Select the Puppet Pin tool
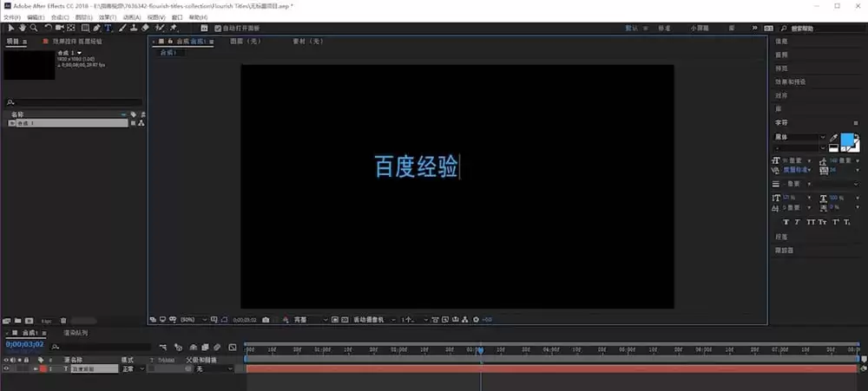Image resolution: width=868 pixels, height=391 pixels. pyautogui.click(x=174, y=28)
